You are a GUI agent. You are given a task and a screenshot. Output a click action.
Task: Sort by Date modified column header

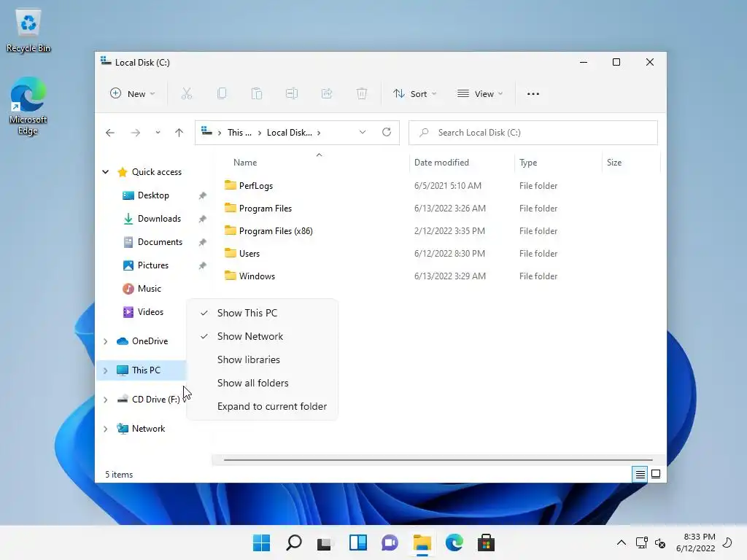[x=441, y=163]
